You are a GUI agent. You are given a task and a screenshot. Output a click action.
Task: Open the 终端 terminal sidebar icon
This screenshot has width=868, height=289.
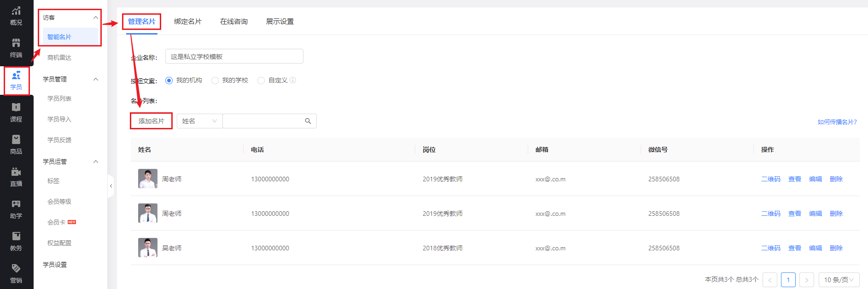click(16, 48)
